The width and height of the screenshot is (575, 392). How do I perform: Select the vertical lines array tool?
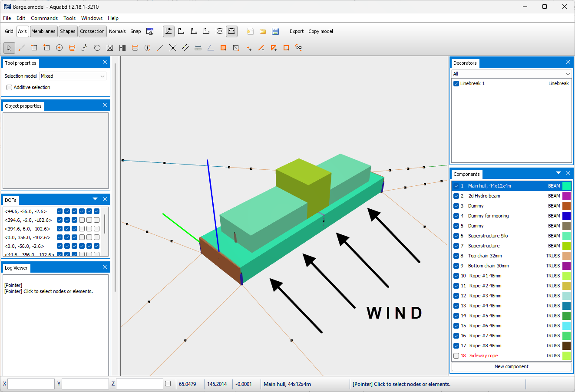click(122, 48)
